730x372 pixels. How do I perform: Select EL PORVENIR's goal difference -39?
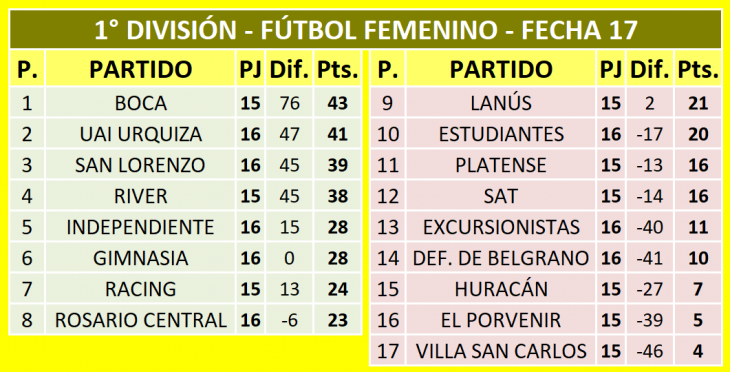pos(650,320)
